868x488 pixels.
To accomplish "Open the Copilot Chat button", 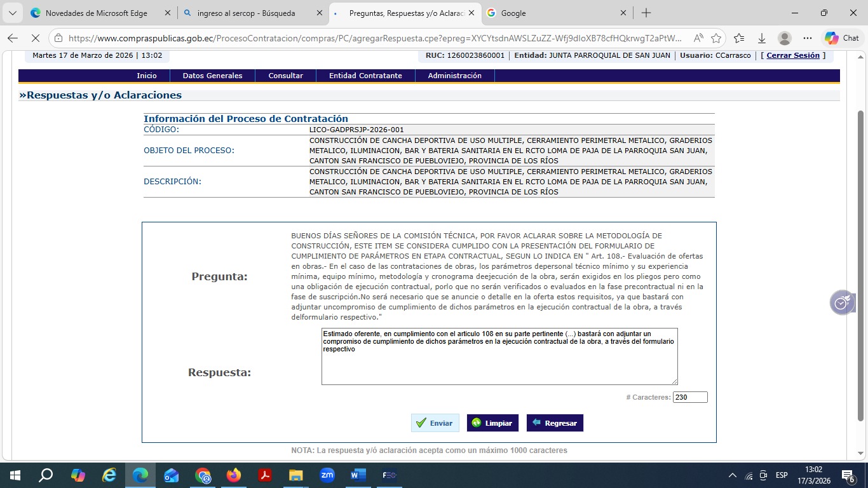I will point(842,38).
